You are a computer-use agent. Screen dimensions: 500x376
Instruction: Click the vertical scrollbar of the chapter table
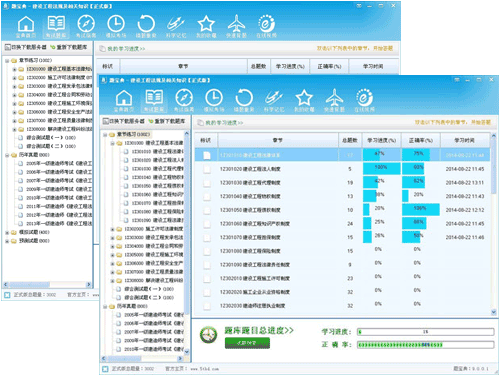click(x=494, y=224)
